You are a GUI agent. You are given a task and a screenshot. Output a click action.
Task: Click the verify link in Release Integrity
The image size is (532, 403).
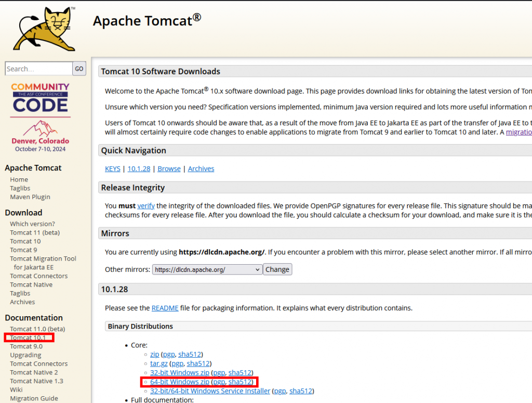(x=146, y=206)
